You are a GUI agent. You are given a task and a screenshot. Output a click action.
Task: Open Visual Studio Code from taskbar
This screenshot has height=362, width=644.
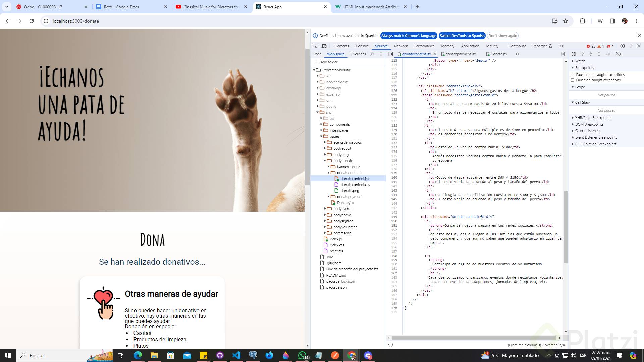point(236,355)
